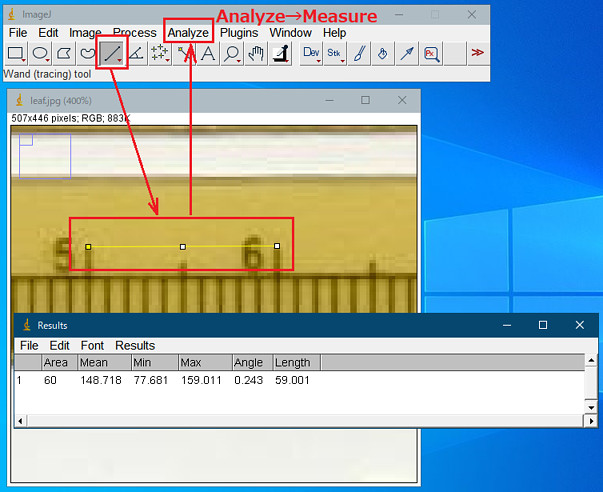Select the Angle value 0.243

[x=248, y=380]
